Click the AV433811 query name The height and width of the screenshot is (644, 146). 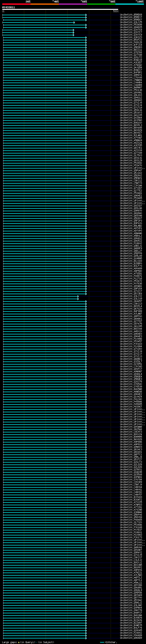point(8,8)
